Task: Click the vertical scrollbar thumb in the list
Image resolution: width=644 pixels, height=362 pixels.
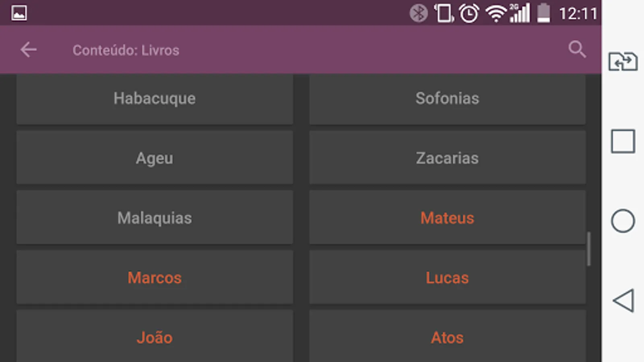Action: pos(589,249)
